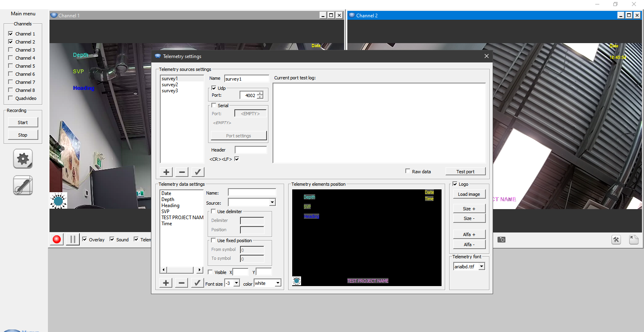Add a new telemetry source with plus
The height and width of the screenshot is (332, 644).
tap(166, 172)
